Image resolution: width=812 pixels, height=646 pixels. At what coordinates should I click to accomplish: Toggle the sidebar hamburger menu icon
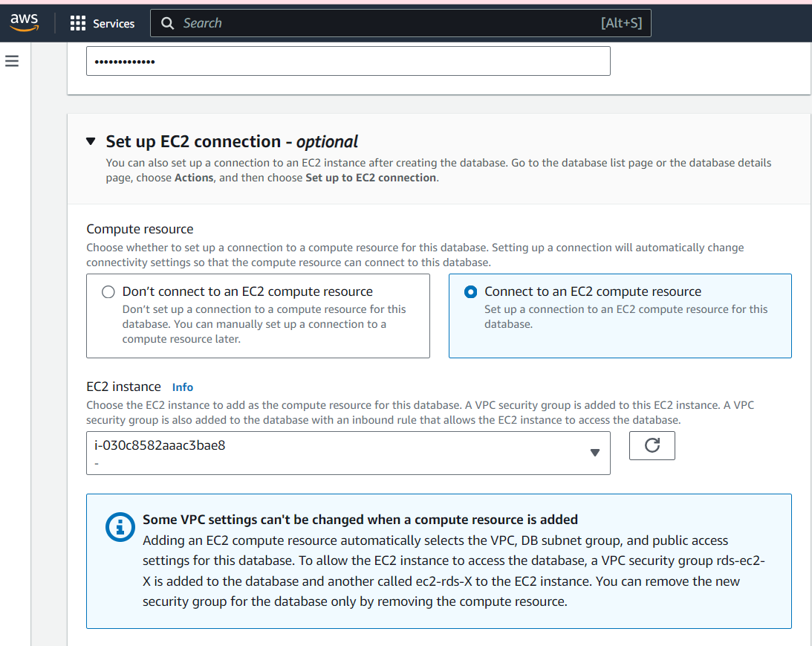12,61
